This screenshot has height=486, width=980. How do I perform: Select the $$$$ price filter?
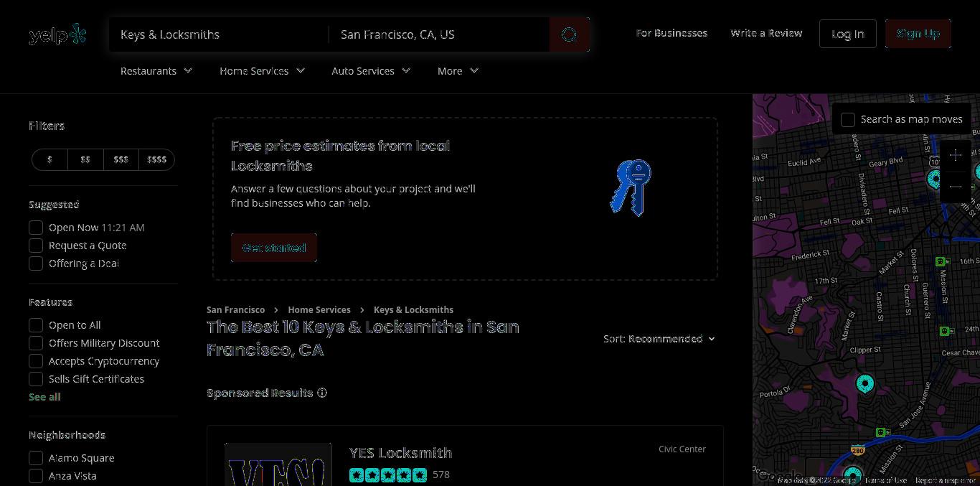(x=156, y=159)
